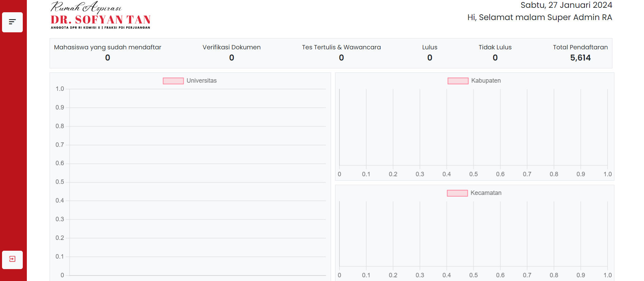This screenshot has height=281, width=644.
Task: Click the pink Kecamatan legend color box
Action: click(457, 193)
